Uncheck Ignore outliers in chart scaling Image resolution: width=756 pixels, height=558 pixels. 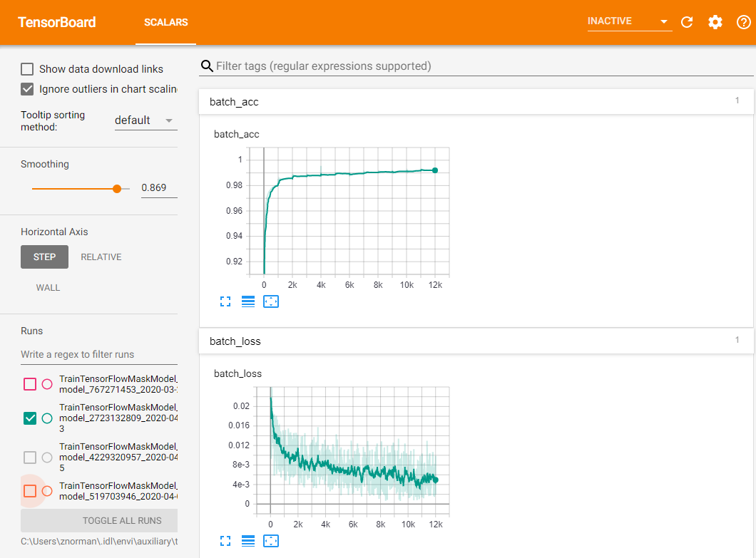(x=28, y=89)
